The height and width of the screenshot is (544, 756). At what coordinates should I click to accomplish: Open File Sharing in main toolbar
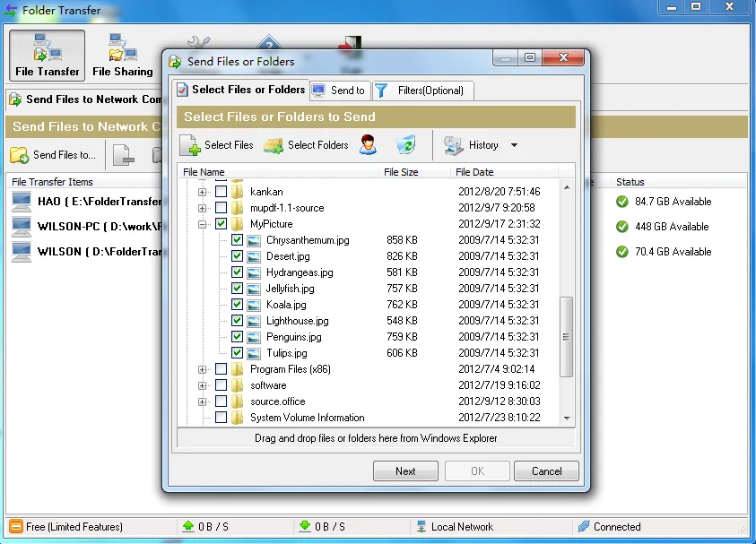click(123, 56)
